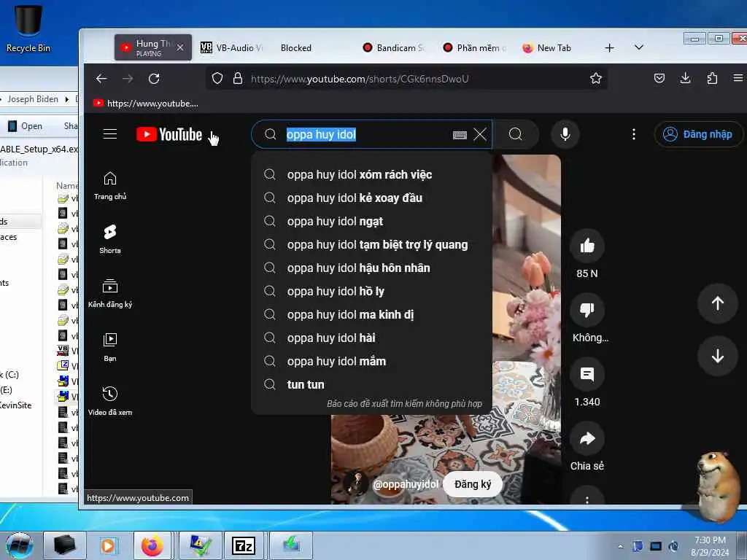Open the @oppahuyidol channel link

coord(406,484)
